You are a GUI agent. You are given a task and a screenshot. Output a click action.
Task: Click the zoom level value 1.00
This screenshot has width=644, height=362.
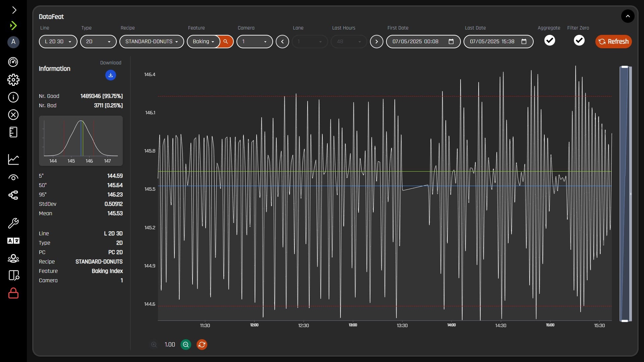[170, 345]
